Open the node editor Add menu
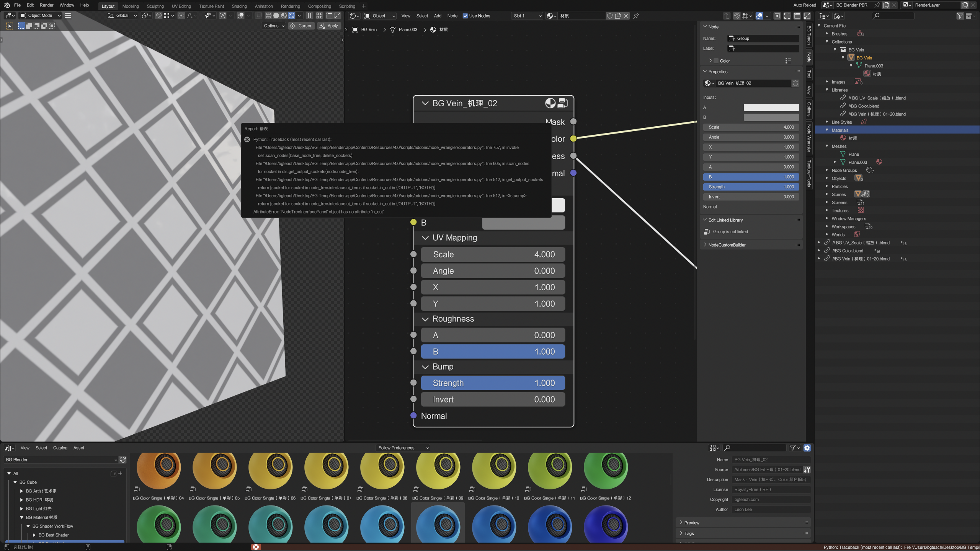 click(x=438, y=16)
